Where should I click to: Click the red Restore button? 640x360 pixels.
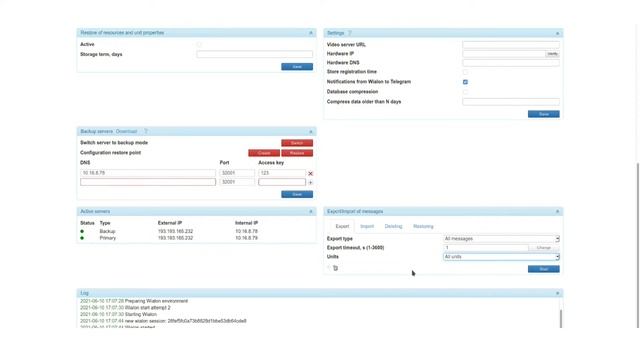pos(297,153)
